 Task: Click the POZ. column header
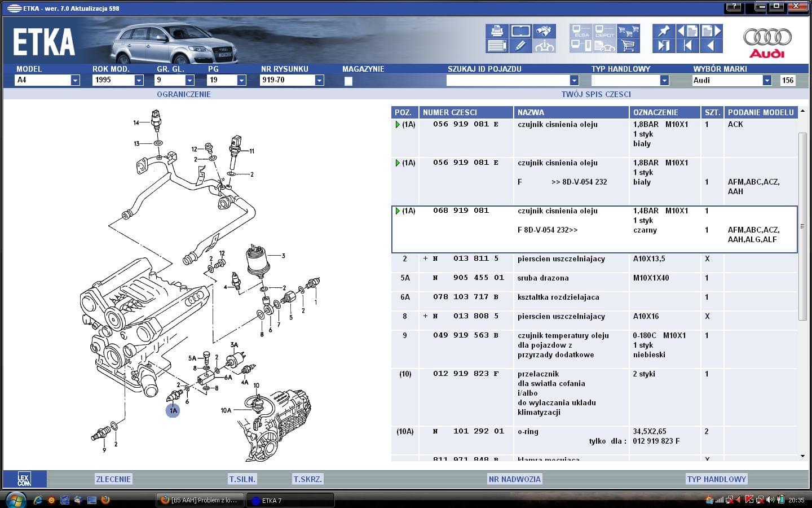click(404, 112)
